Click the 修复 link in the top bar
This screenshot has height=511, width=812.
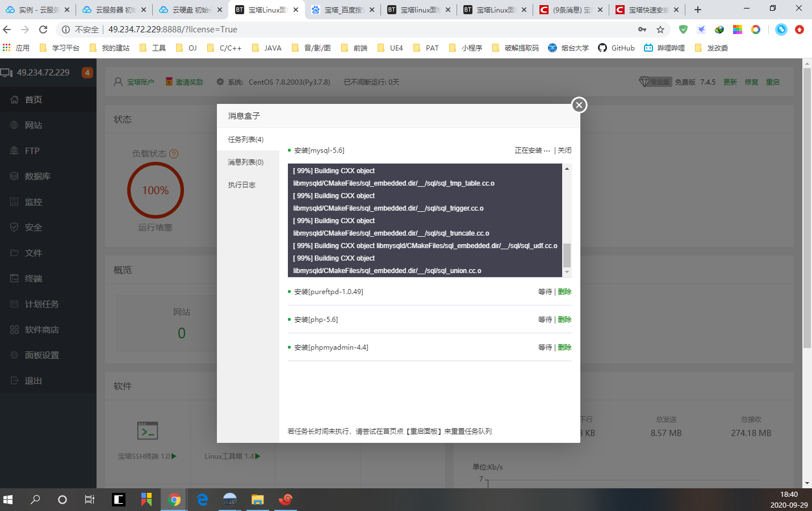click(x=752, y=82)
